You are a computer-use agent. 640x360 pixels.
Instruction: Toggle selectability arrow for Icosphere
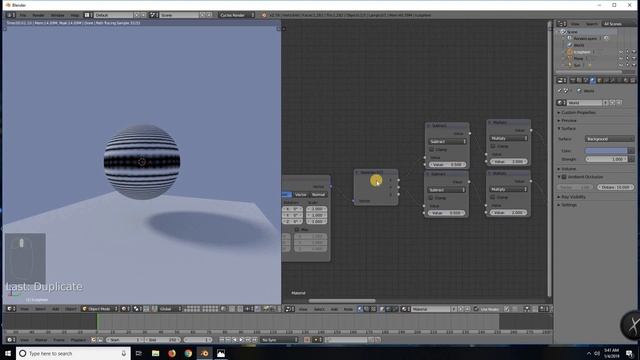click(627, 52)
